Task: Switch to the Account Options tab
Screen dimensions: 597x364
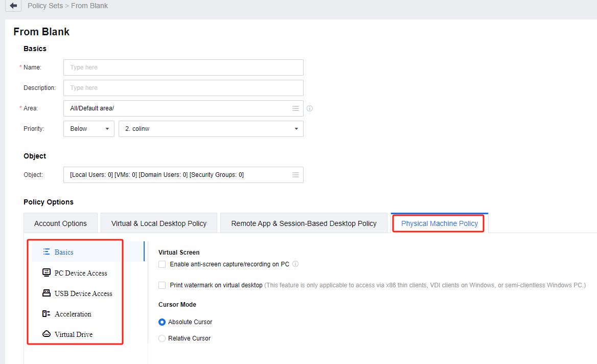Action: tap(60, 223)
